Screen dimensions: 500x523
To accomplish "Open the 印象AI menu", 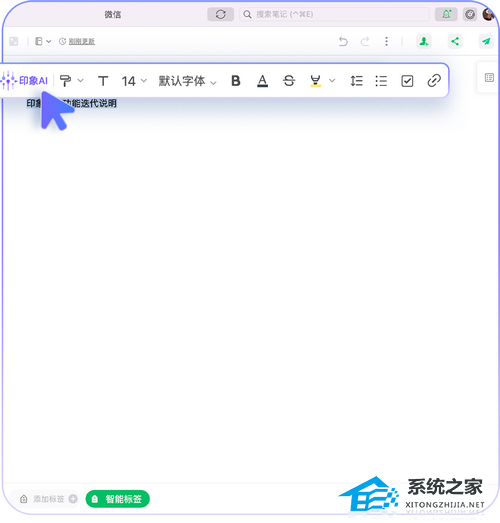I will point(25,81).
